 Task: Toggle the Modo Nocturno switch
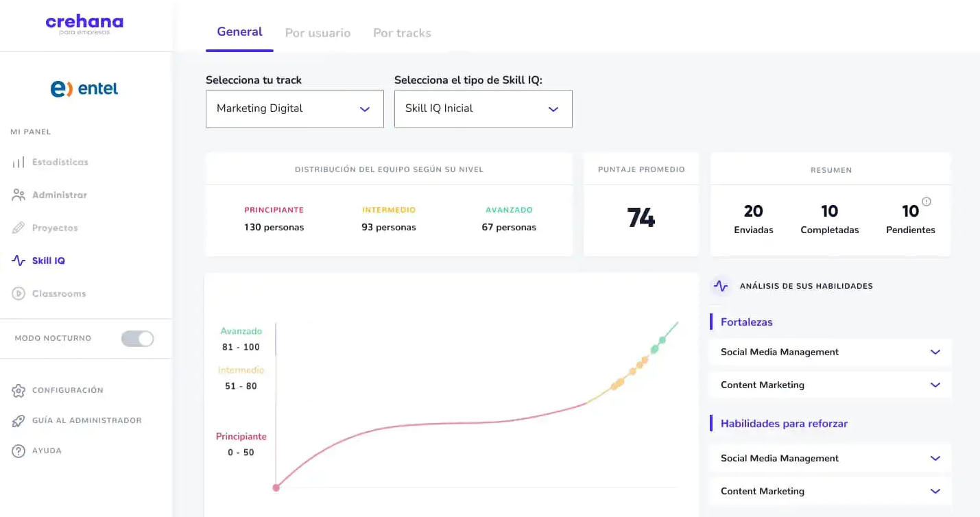(138, 339)
